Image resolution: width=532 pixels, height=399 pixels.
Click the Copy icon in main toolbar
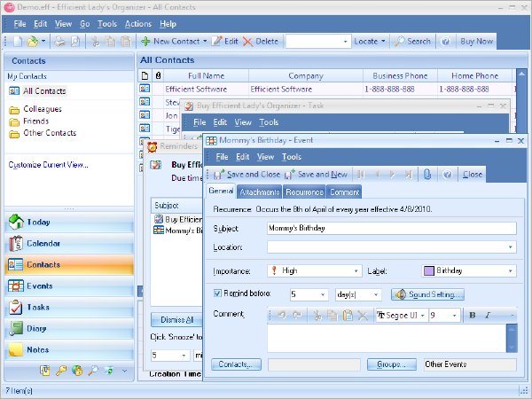coord(110,42)
